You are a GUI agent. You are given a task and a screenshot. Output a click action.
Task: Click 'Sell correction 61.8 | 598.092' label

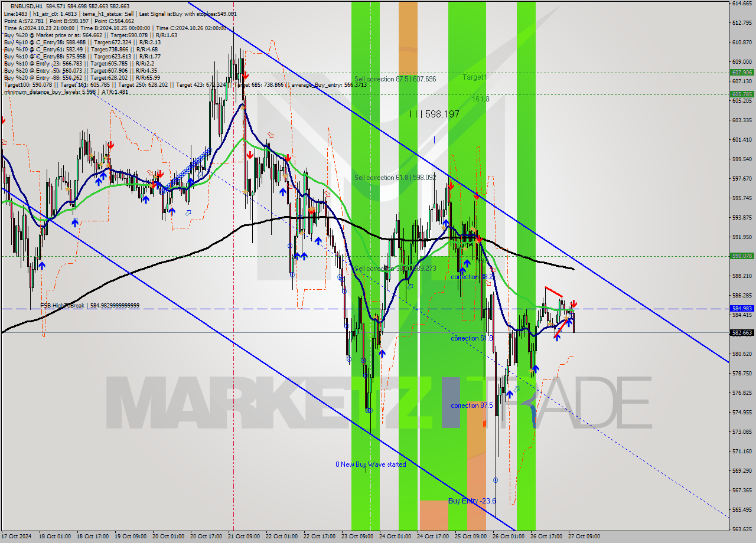[x=395, y=177]
